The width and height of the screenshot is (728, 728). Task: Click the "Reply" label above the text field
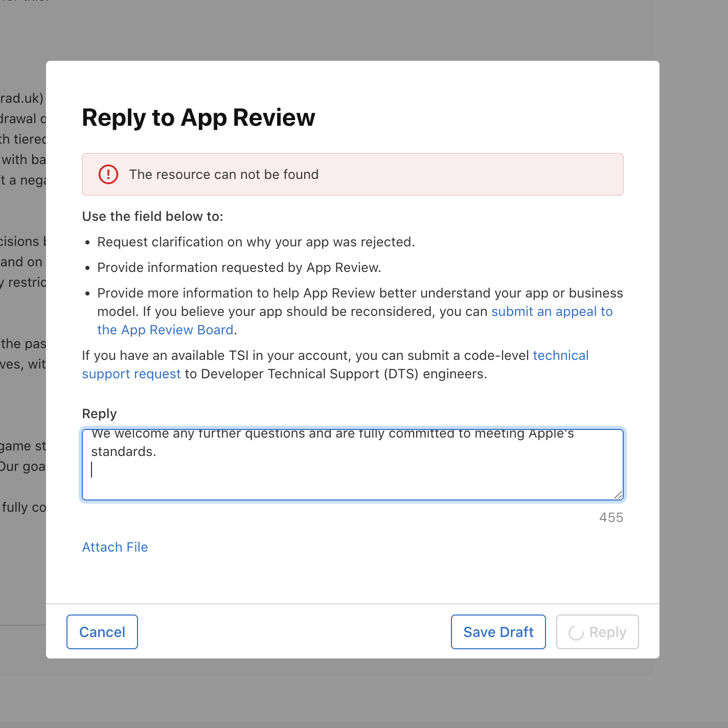(x=99, y=414)
